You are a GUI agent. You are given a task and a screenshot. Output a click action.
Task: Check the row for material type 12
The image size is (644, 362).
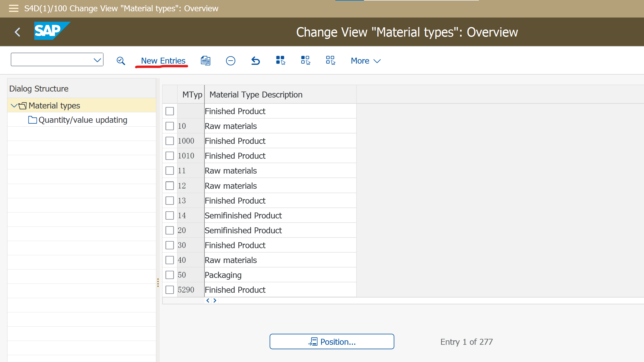click(x=170, y=186)
